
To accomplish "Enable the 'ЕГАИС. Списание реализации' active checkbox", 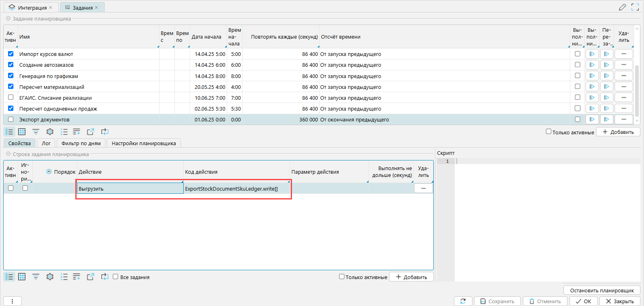I will pos(11,97).
